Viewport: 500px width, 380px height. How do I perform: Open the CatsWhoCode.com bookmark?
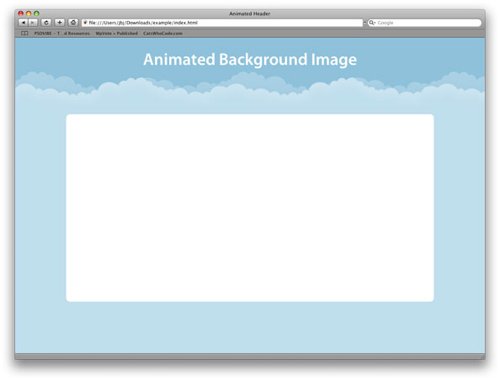163,33
